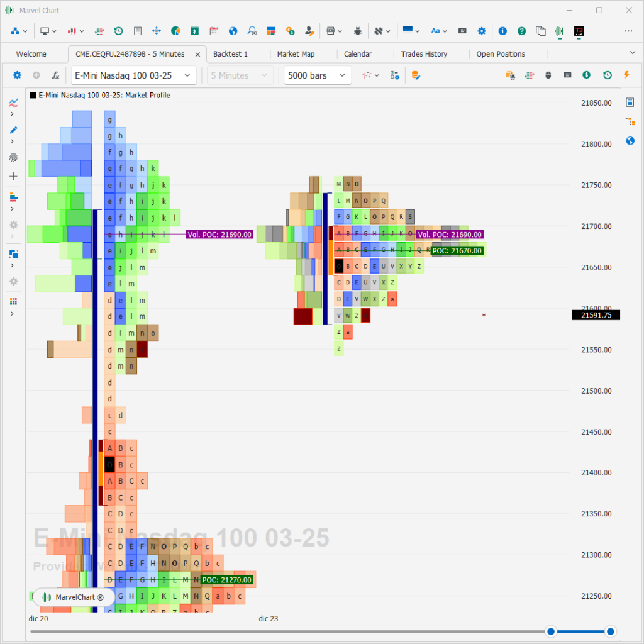Click the right handle of the range slider
644x644 pixels.
point(609,631)
